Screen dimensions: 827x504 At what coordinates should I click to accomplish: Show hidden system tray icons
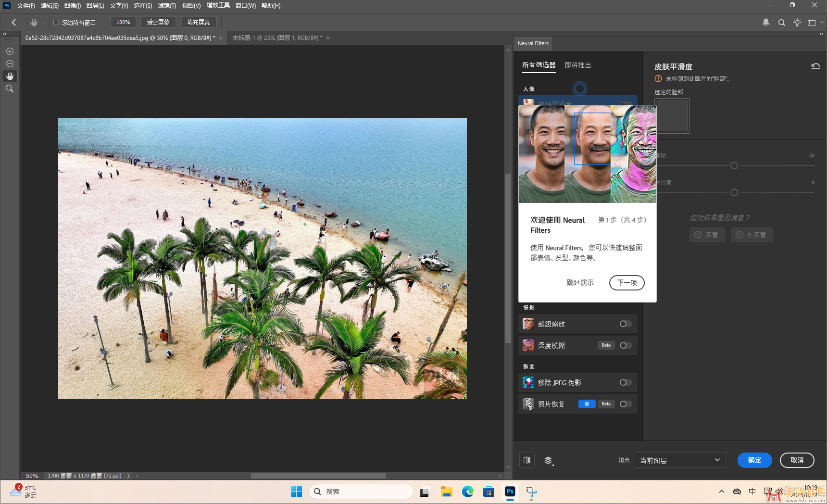coord(722,491)
